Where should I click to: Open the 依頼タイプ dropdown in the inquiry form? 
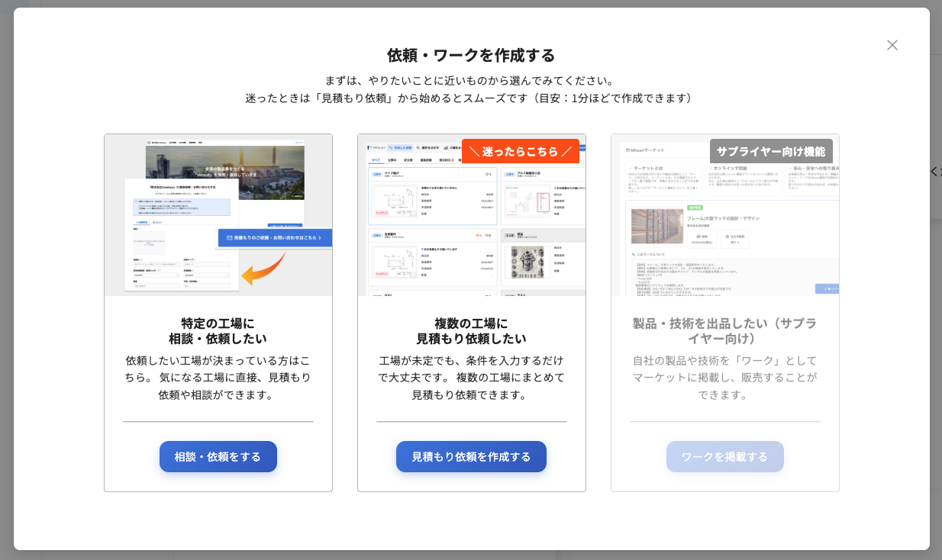[207, 264]
